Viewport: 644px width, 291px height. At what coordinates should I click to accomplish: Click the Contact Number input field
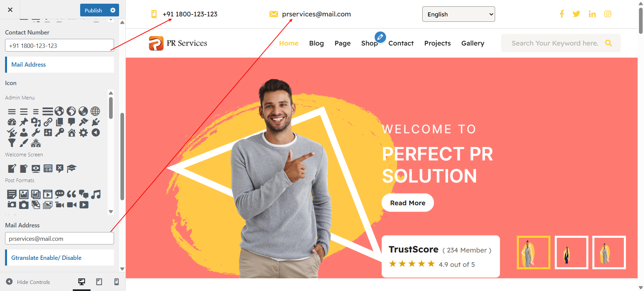click(x=60, y=46)
